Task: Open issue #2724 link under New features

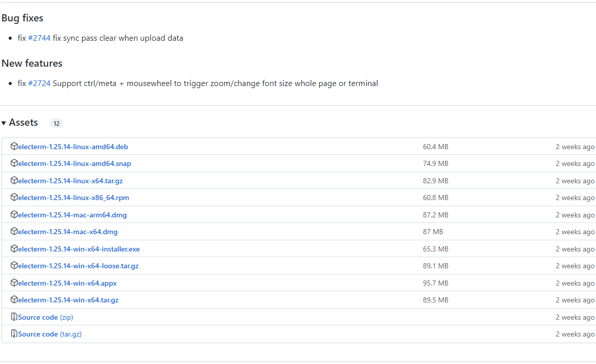Action: point(39,83)
